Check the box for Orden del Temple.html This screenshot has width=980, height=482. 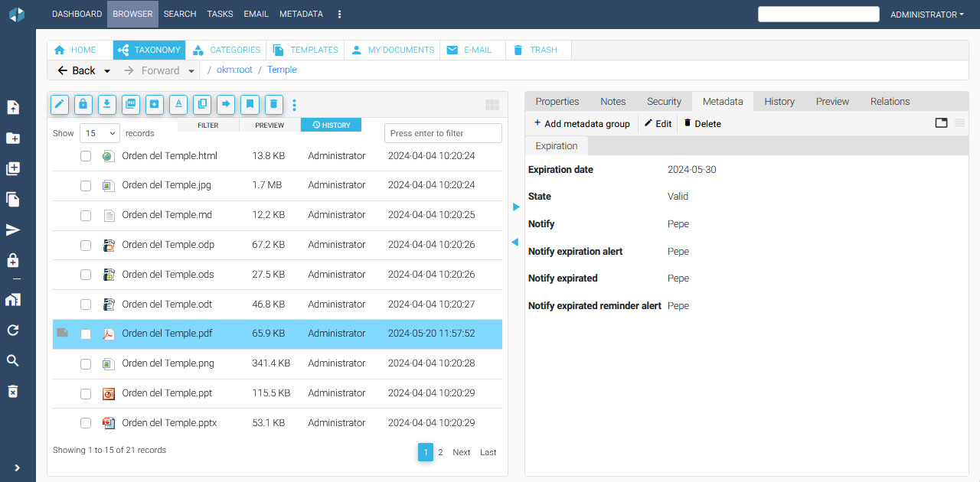(86, 156)
